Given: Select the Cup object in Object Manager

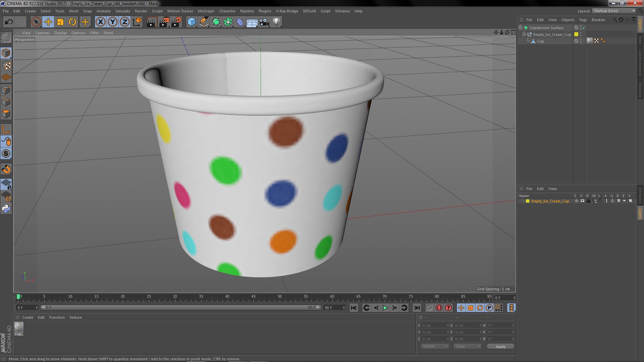Looking at the screenshot, I should (x=540, y=41).
